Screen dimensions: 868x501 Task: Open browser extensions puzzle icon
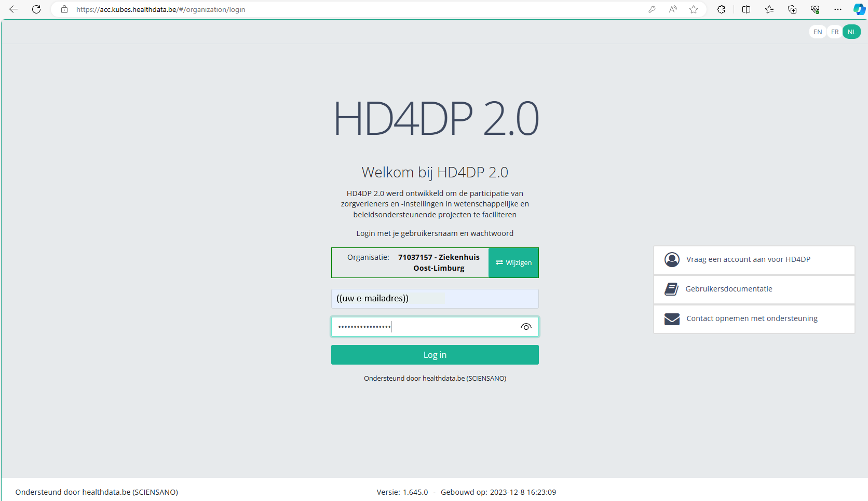tap(721, 9)
